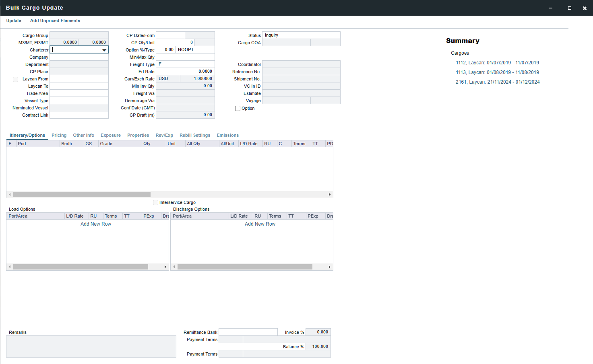Viewport: 593px width, 364px height.
Task: Click the Status field showing Inquiry
Action: tap(301, 35)
